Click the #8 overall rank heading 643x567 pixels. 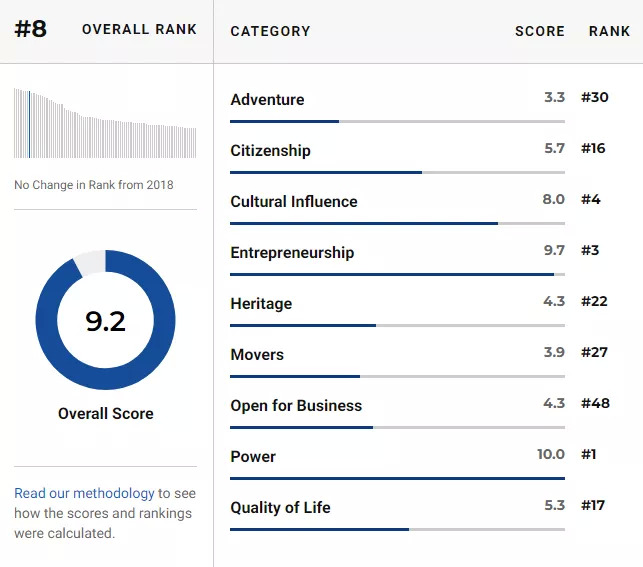(31, 29)
